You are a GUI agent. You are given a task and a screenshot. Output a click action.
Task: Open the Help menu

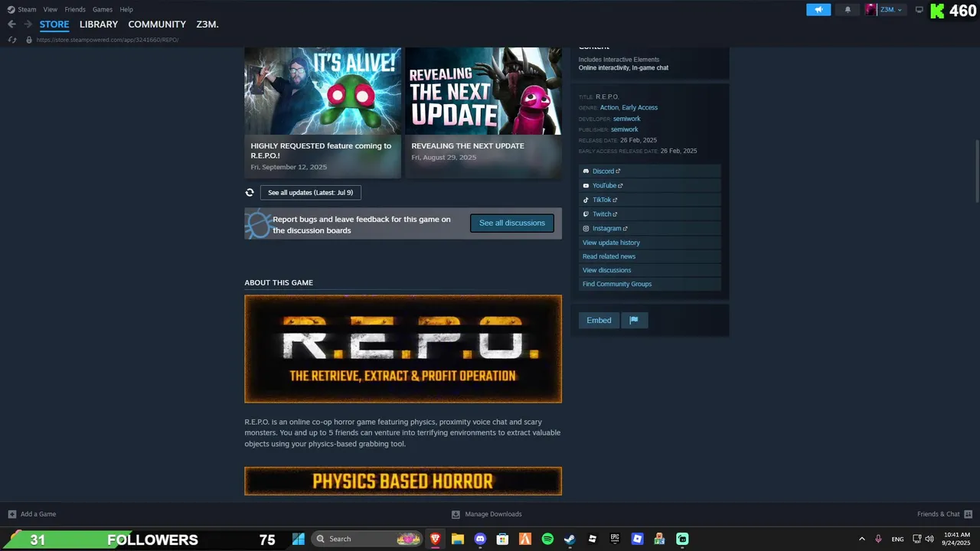tap(126, 9)
